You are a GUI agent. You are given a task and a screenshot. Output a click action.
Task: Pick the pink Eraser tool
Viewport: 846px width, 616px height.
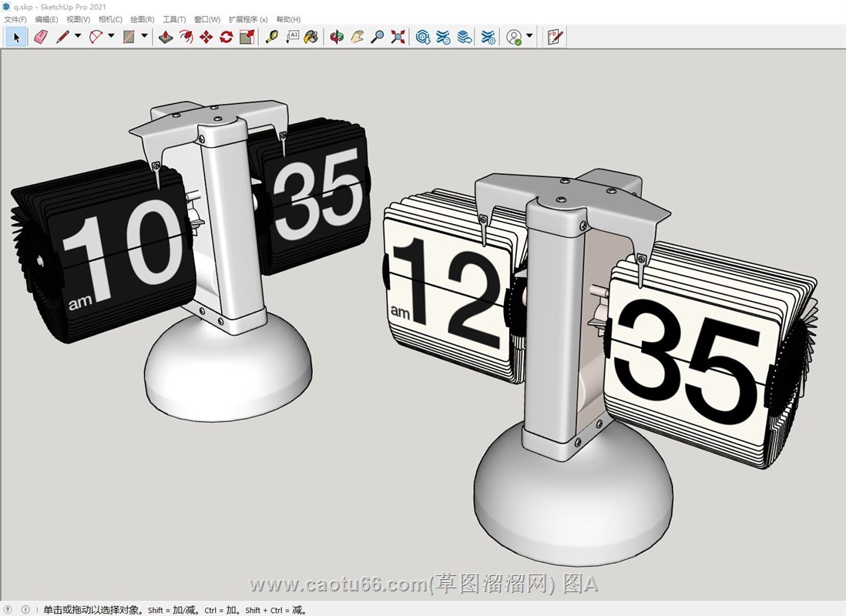(x=40, y=36)
